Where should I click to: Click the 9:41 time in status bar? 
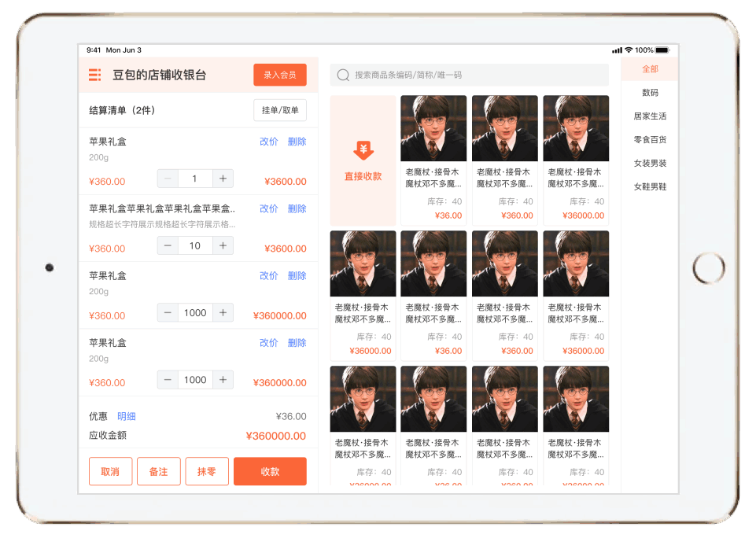point(94,50)
